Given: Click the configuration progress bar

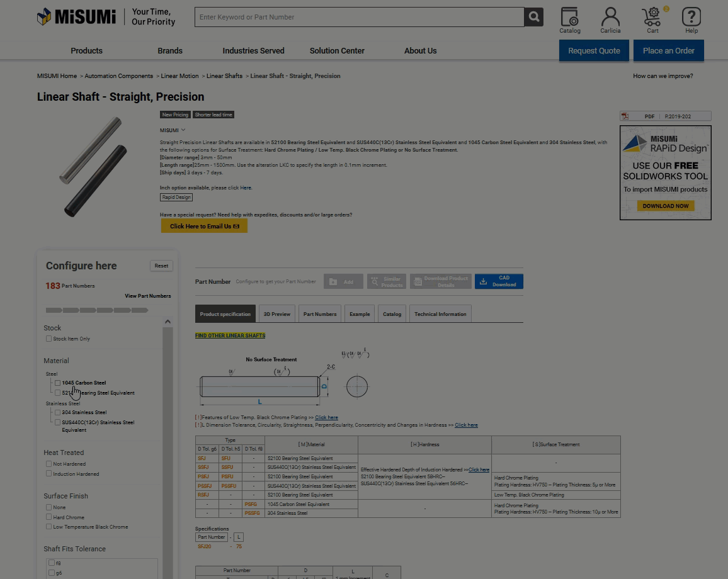Looking at the screenshot, I should point(96,310).
